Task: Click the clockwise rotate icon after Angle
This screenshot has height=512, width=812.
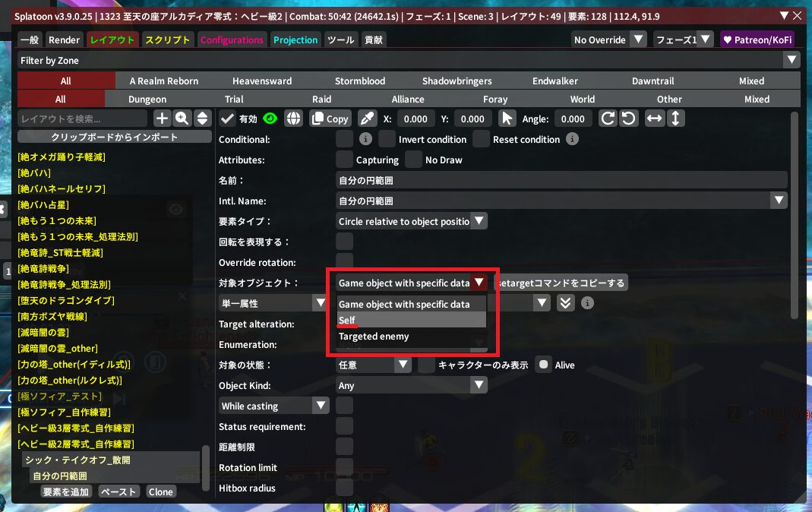Action: click(608, 119)
